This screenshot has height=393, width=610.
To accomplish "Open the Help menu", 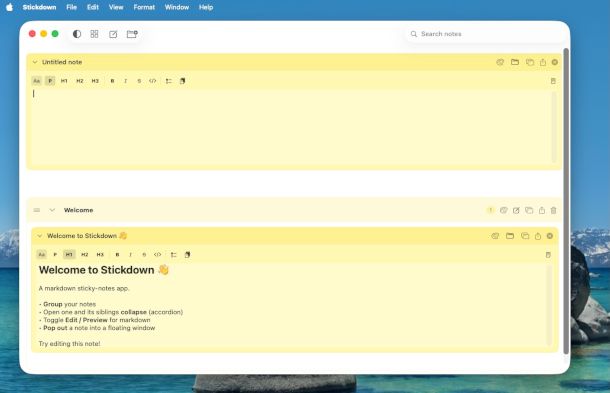I will (x=206, y=7).
